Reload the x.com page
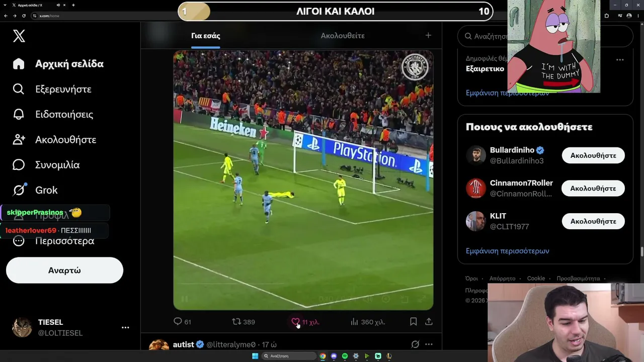Screen dimensions: 644x362 click(24, 16)
